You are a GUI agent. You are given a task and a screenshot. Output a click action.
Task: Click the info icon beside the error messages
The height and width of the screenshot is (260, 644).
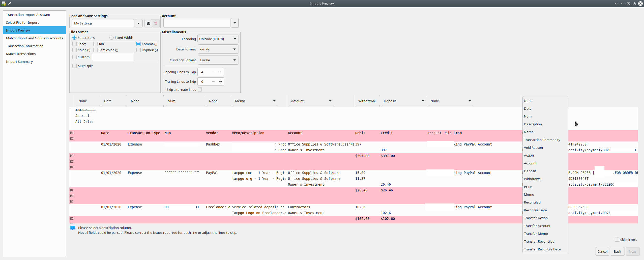click(x=73, y=228)
